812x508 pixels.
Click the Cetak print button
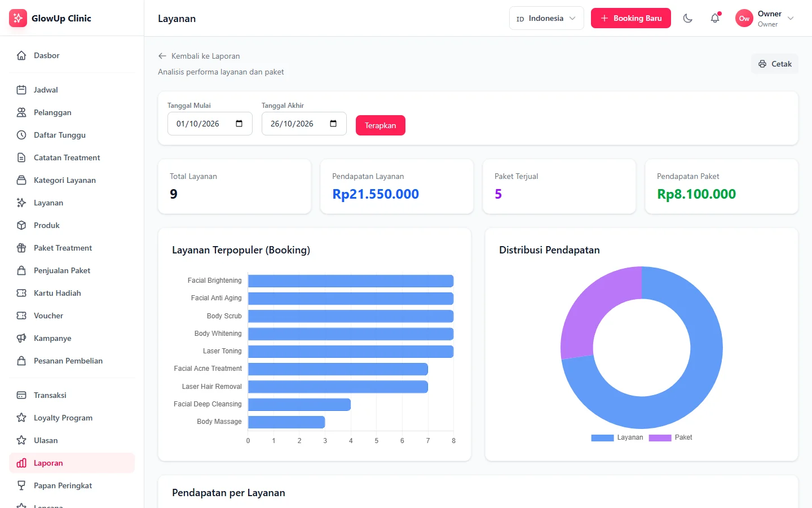click(x=775, y=64)
